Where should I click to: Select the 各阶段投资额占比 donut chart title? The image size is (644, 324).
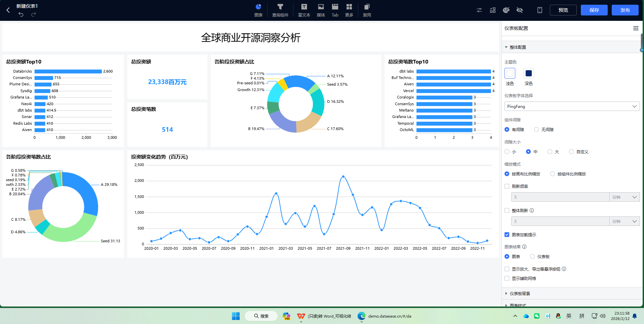pos(234,62)
